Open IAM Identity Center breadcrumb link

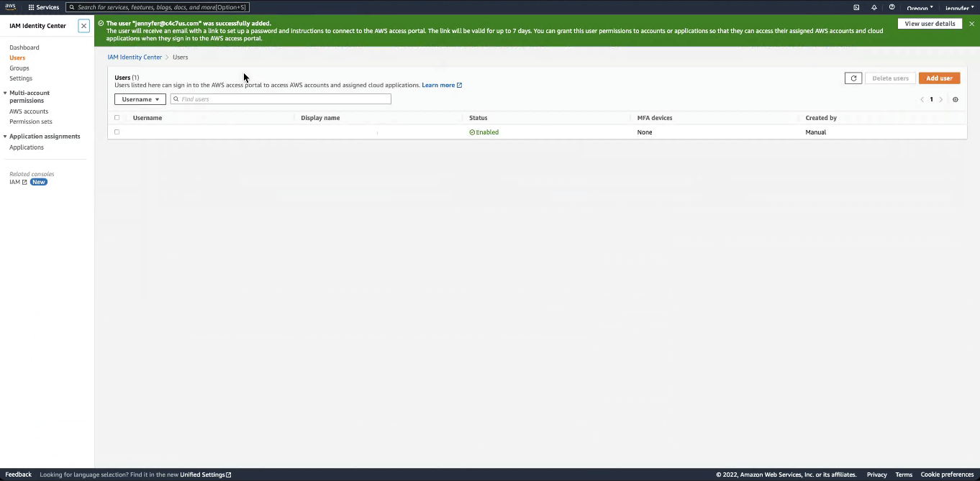tap(135, 58)
